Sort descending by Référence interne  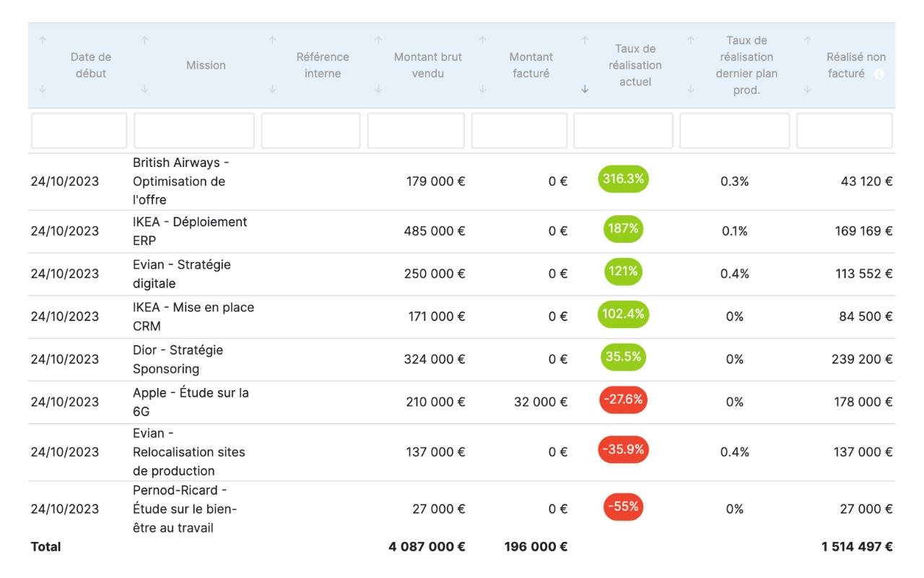pyautogui.click(x=272, y=90)
